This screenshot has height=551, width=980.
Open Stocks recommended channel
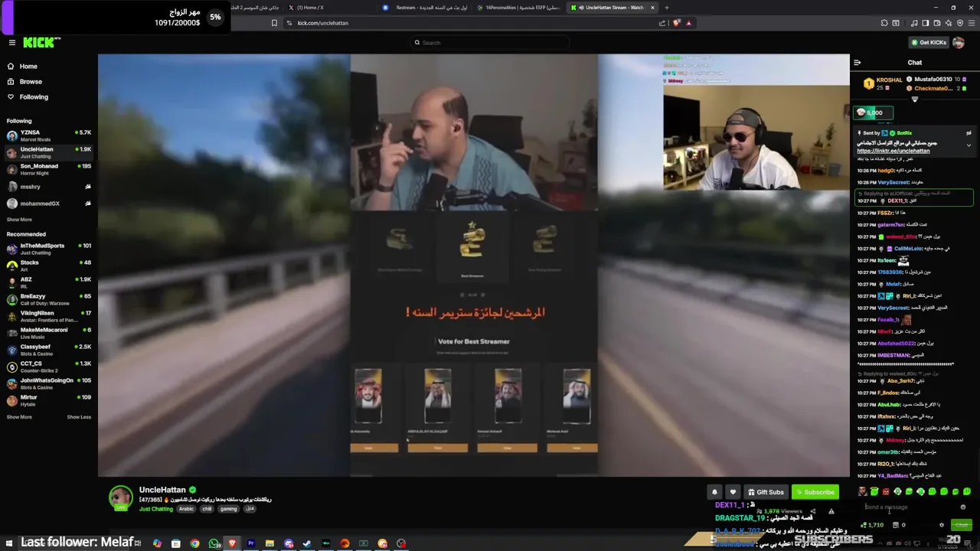49,266
